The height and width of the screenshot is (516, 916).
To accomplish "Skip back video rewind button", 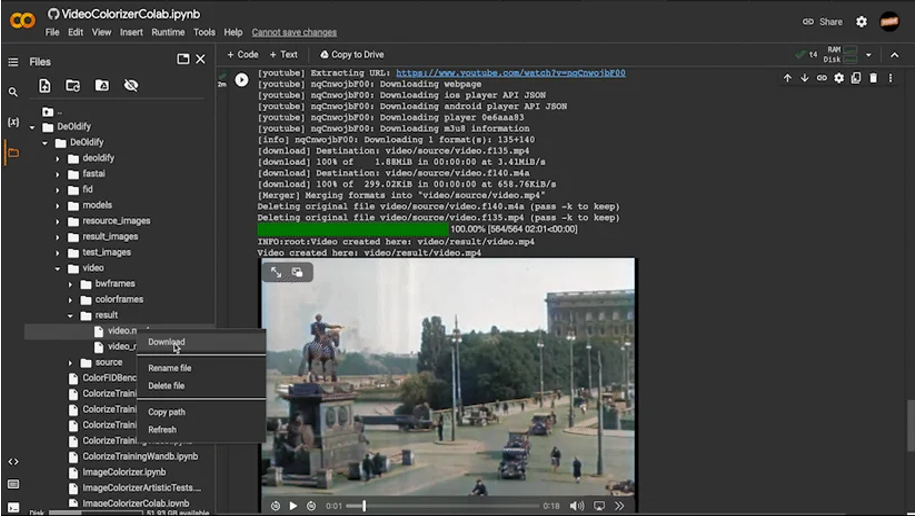I will 275,506.
